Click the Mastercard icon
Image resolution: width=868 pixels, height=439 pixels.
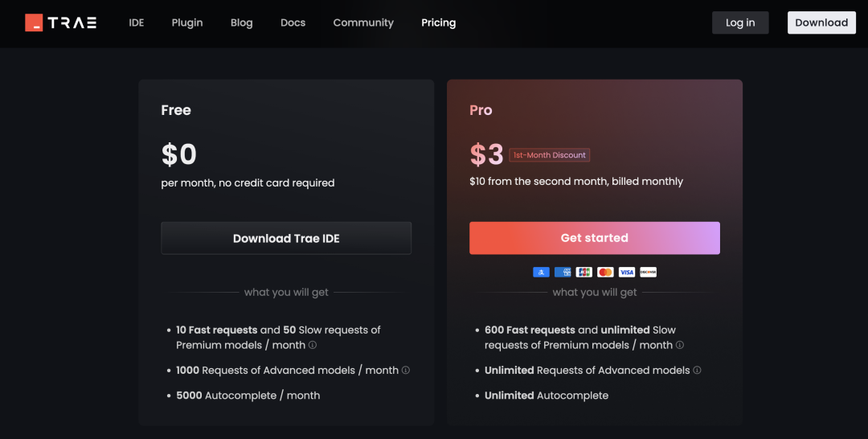pos(605,272)
